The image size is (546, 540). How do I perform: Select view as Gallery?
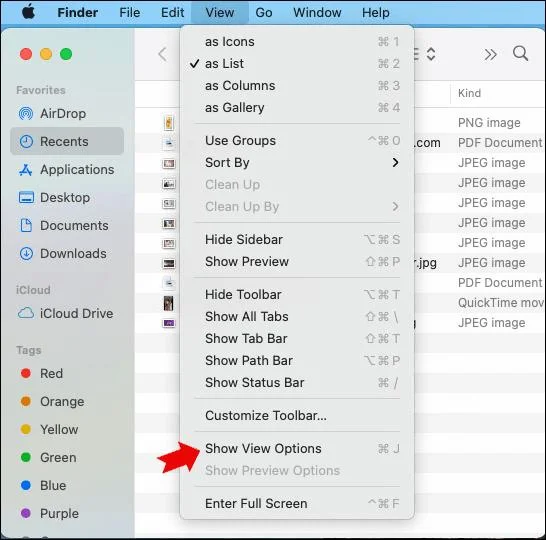click(x=297, y=108)
